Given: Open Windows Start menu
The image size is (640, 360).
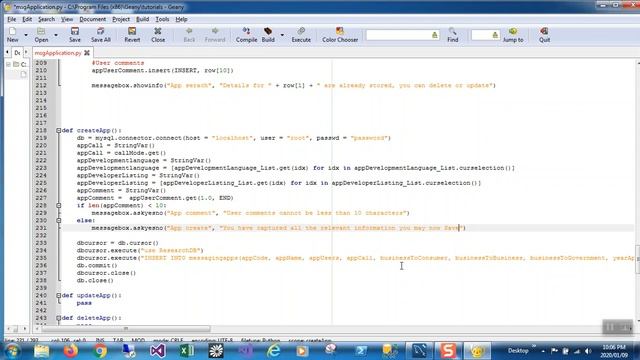Looking at the screenshot, I should (12, 351).
